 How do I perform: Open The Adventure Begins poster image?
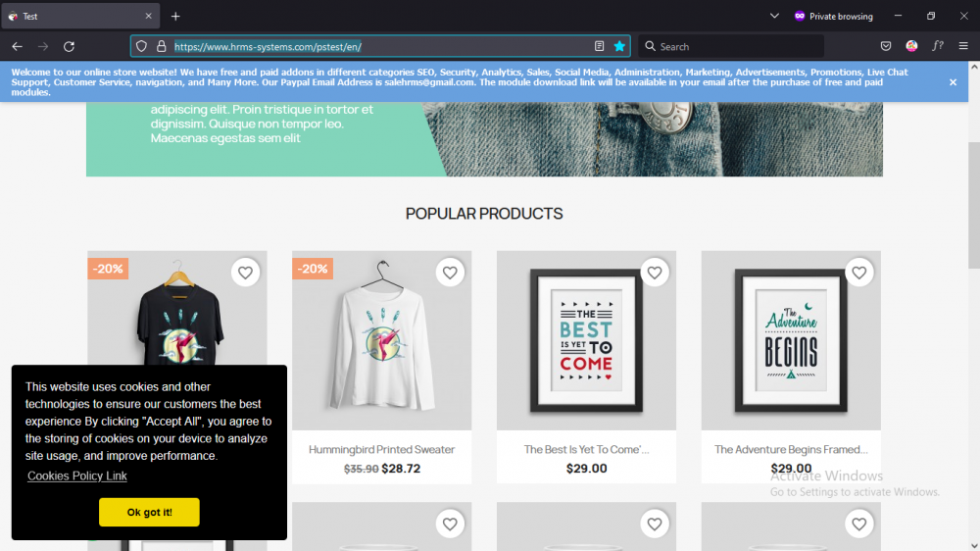point(791,341)
